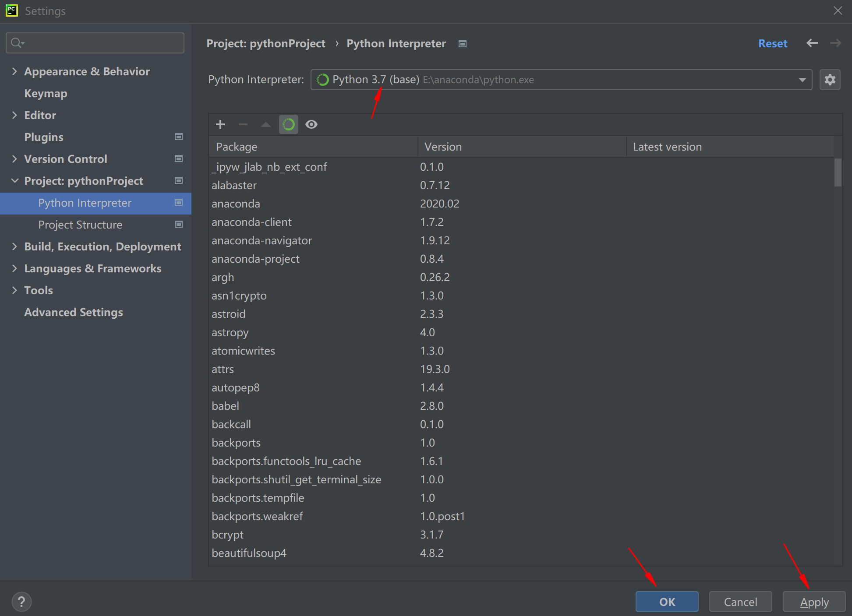Collapse Project: pythonProject tree node
This screenshot has width=852, height=616.
tap(14, 181)
